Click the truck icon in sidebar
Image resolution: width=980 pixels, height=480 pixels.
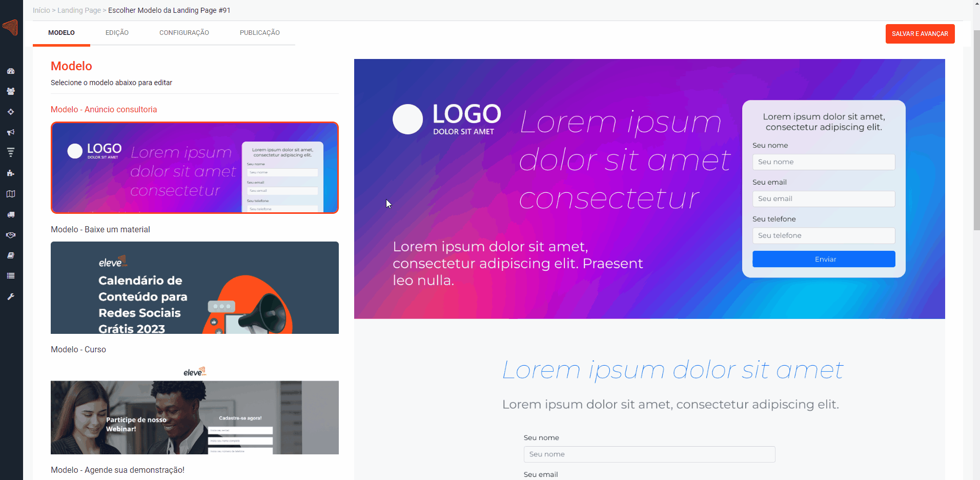[11, 214]
